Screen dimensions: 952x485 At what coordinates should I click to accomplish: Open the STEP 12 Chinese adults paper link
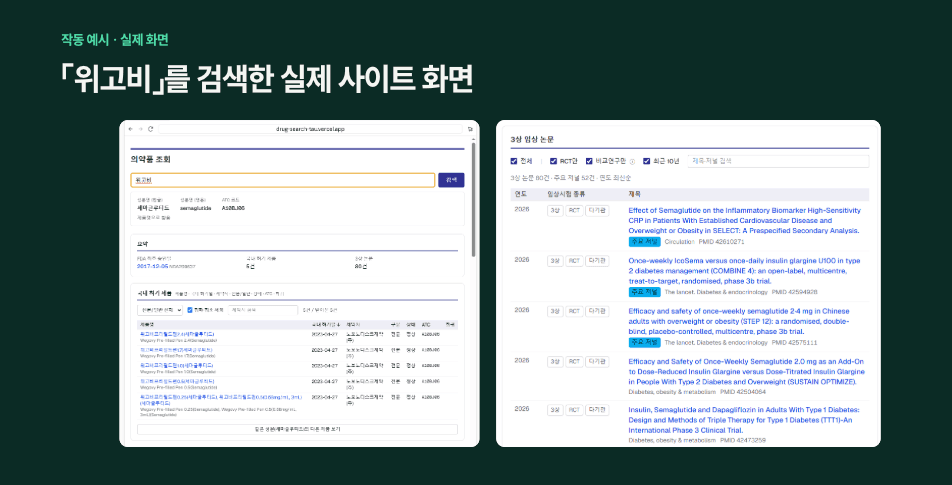pos(740,321)
